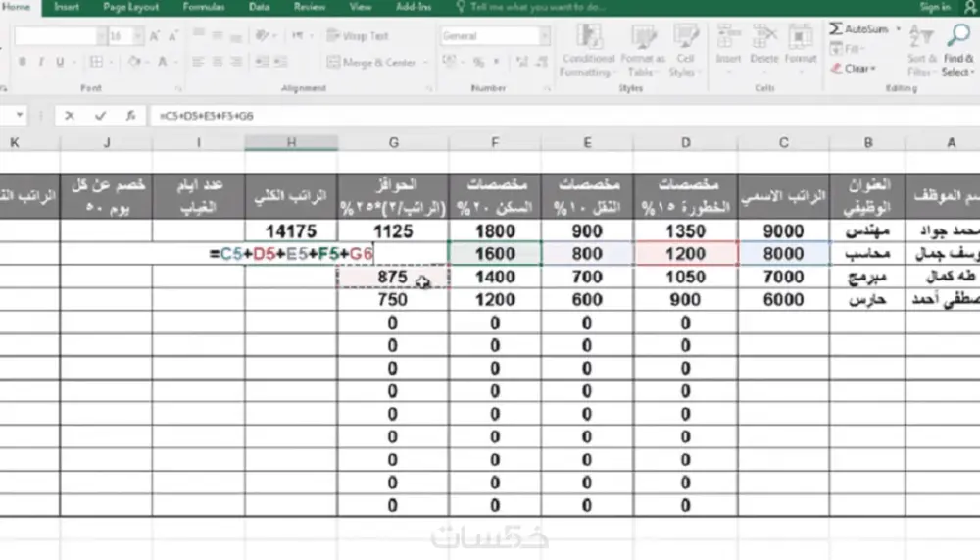Toggle Wrap Text
The height and width of the screenshot is (560, 980).
(358, 36)
